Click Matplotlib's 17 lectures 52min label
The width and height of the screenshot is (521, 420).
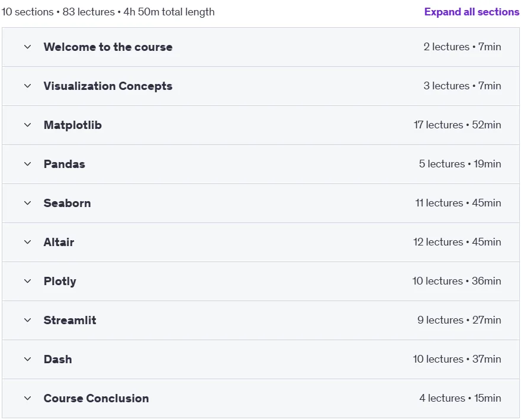(457, 125)
